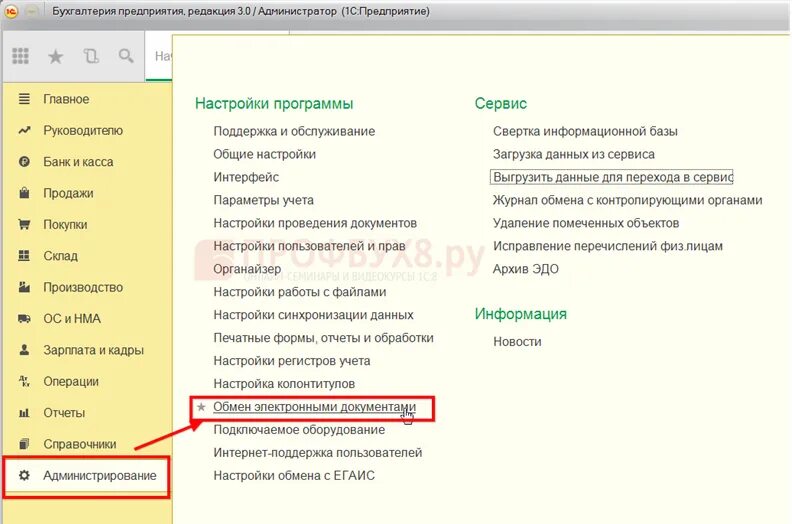Click the Производство factory icon
Screen dimensions: 792x524
(24, 287)
